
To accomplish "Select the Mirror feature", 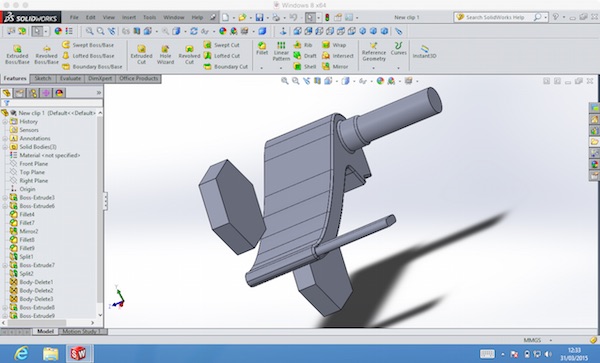I will click(335, 67).
